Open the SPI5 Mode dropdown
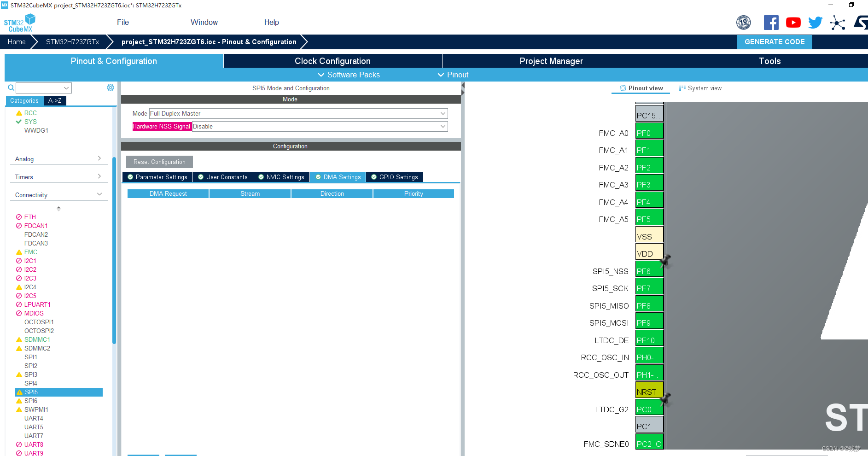Viewport: 868px width, 456px height. pos(298,113)
